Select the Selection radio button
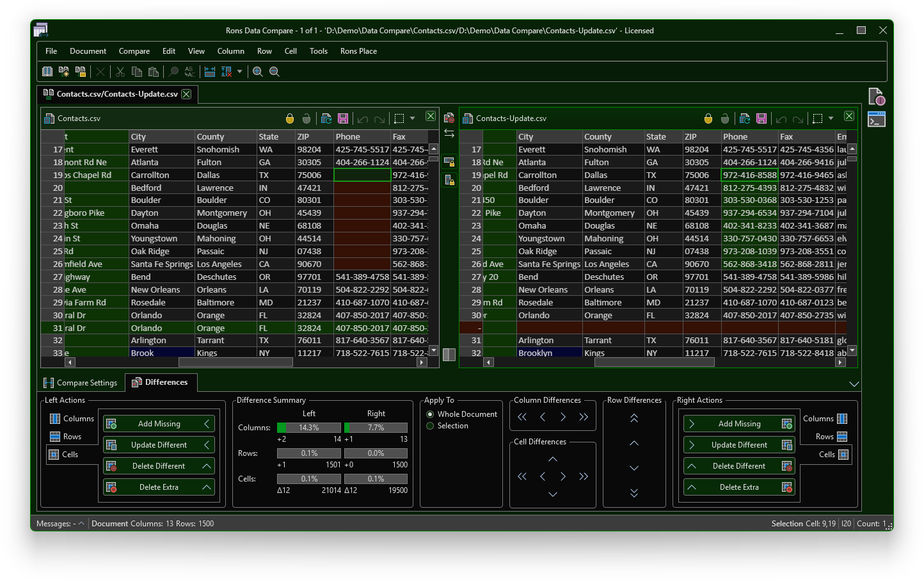 pyautogui.click(x=430, y=426)
